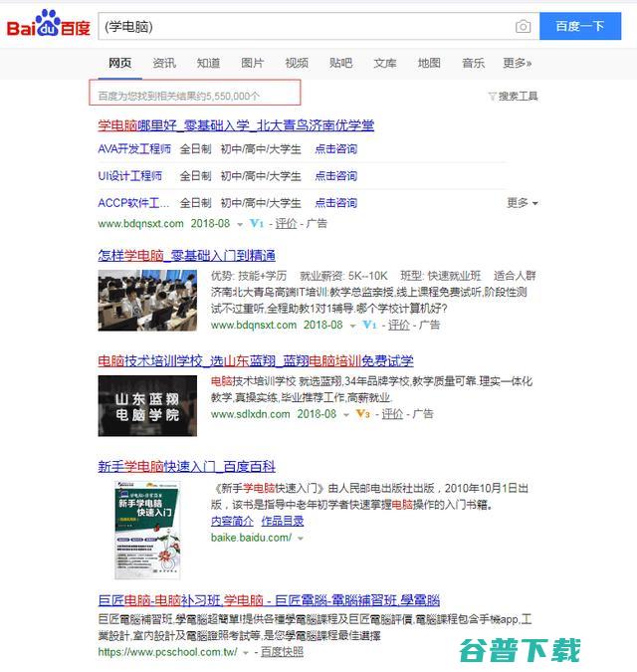The image size is (637, 672).
Task: Click 点击咨询 in UI设计工程师 row
Action: tap(335, 175)
